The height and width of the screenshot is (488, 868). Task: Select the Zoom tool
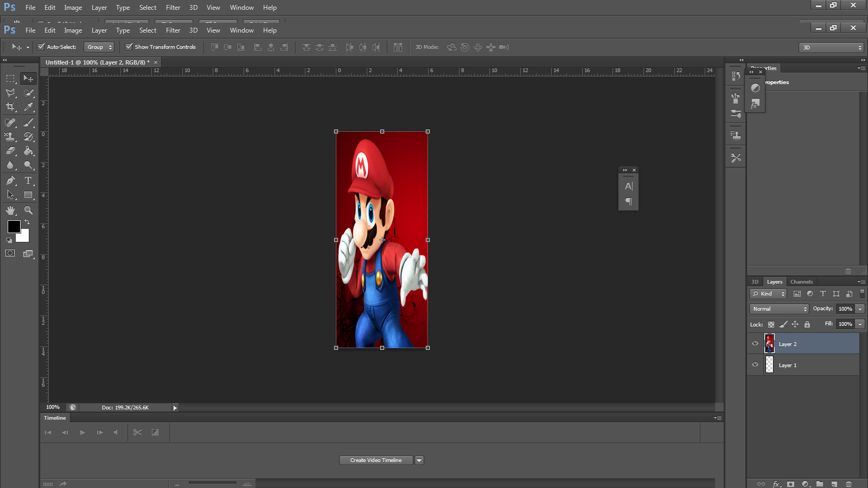[x=28, y=210]
